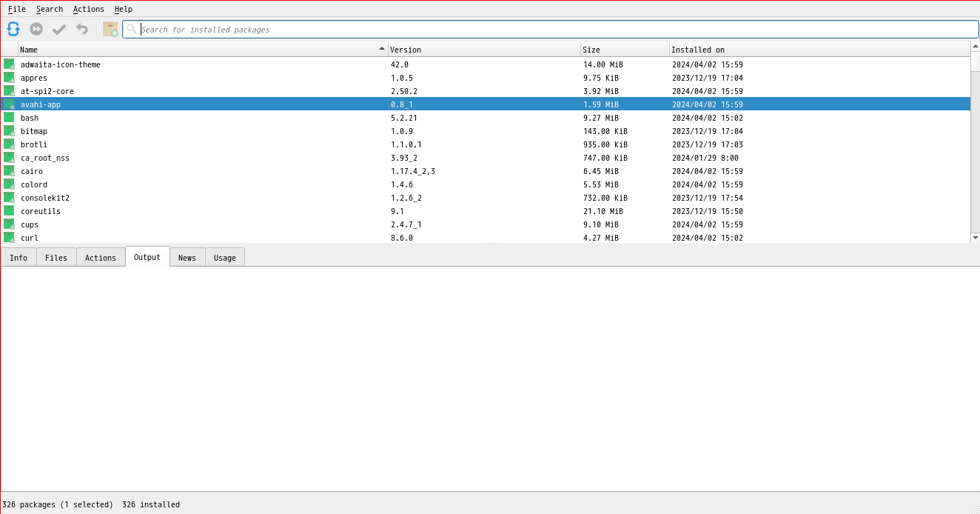
Task: Click the package list scrollbar down arrow
Action: (x=975, y=238)
